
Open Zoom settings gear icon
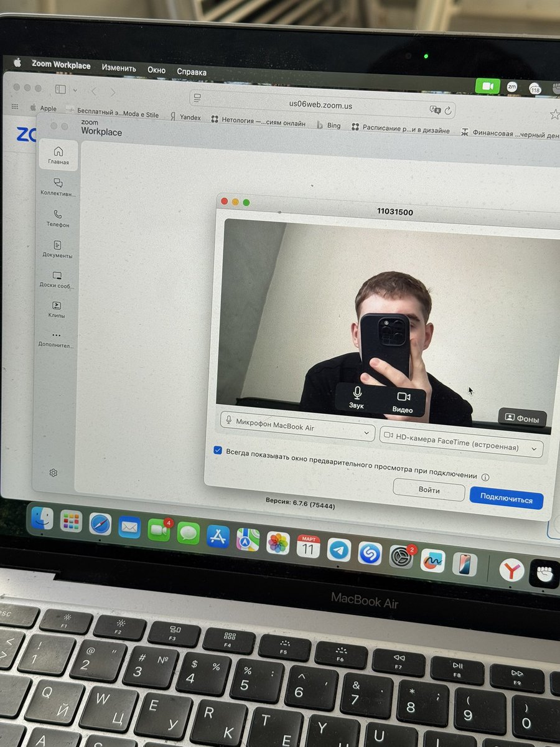pos(54,472)
